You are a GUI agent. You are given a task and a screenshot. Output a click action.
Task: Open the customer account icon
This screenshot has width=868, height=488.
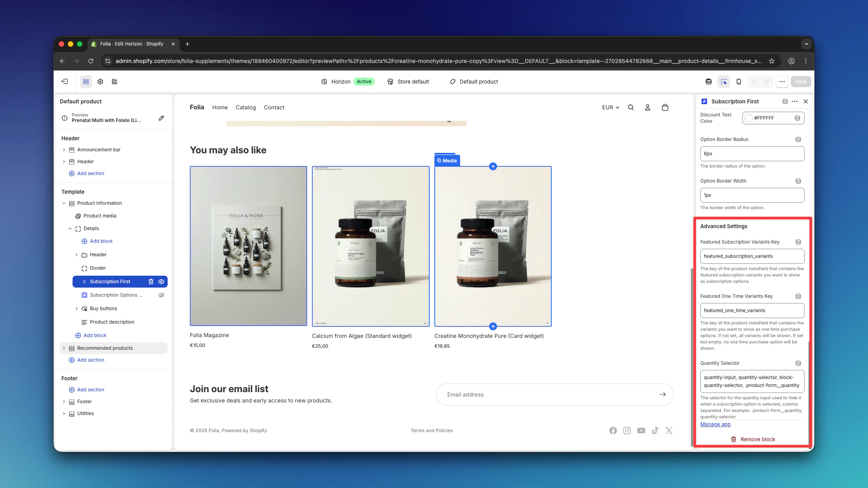(x=648, y=107)
